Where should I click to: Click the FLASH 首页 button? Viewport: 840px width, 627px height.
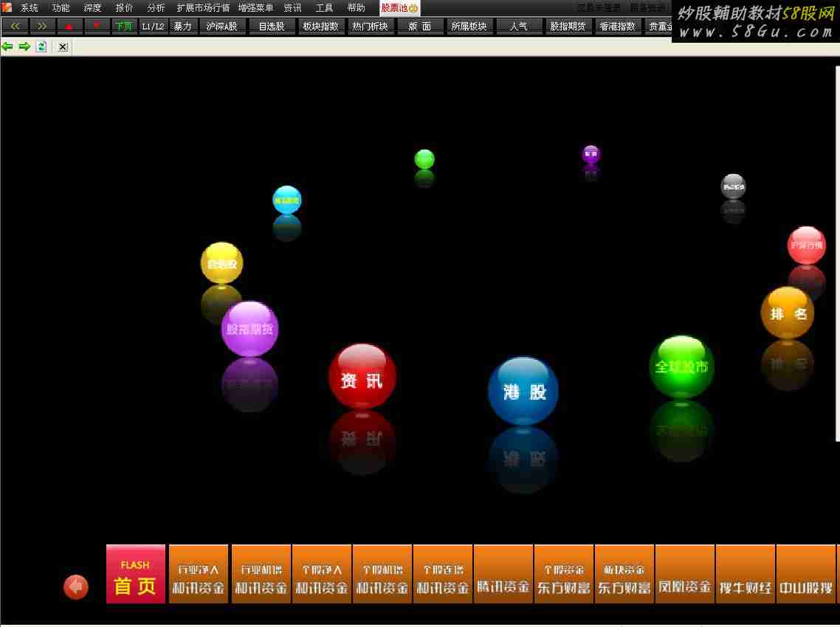[136, 575]
